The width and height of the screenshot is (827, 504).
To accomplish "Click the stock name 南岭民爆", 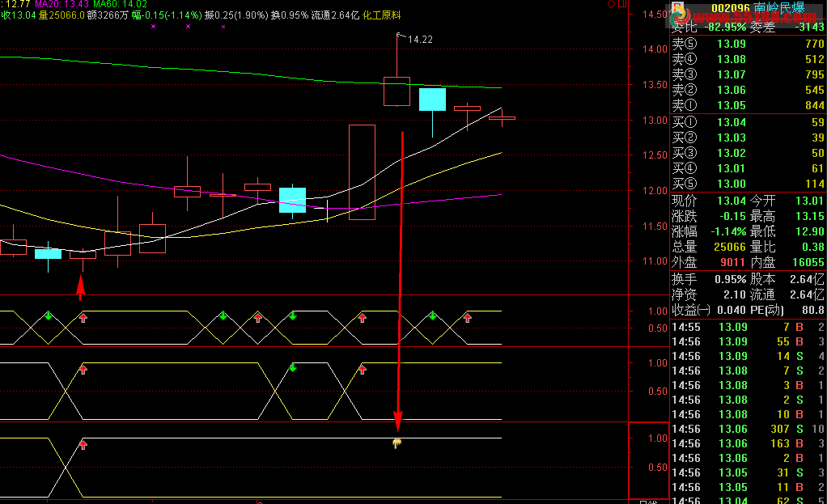I will click(779, 7).
